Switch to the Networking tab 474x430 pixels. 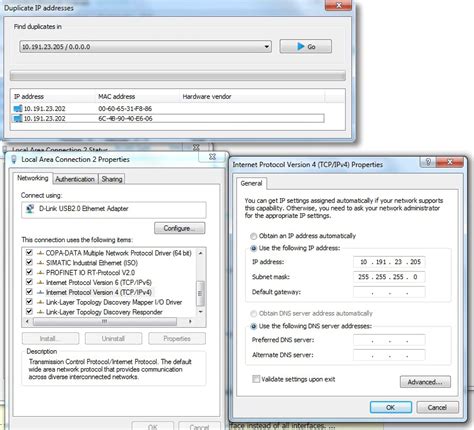click(33, 178)
